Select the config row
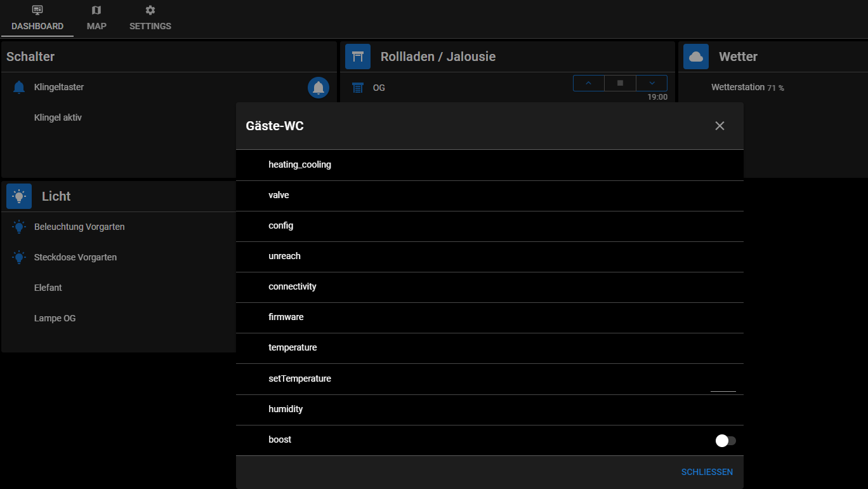 tap(490, 226)
